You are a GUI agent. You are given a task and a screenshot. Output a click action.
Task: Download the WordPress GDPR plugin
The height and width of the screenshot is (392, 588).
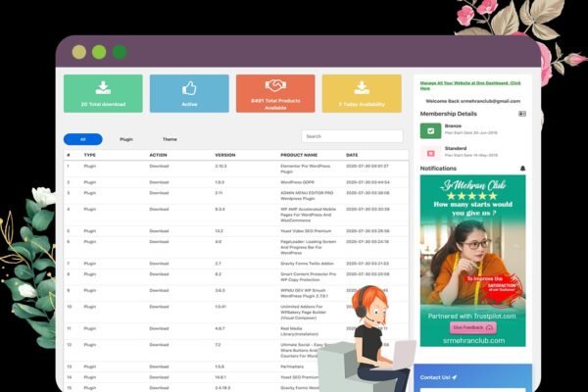(x=159, y=182)
